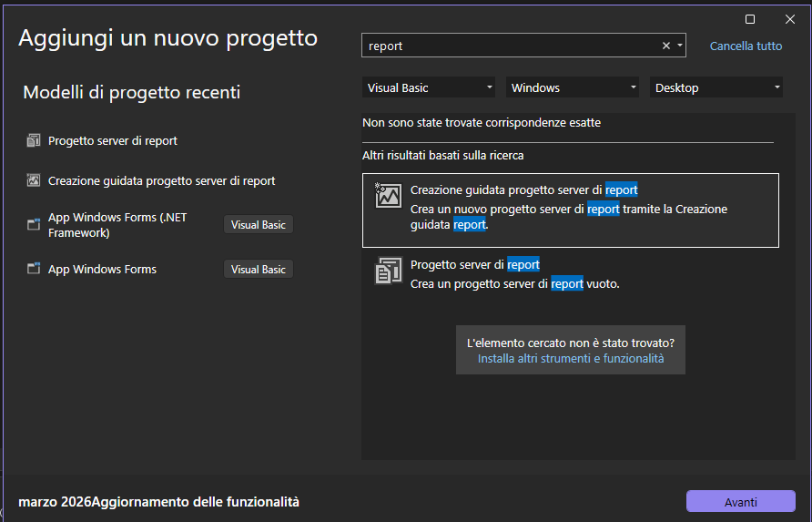Viewport: 812px width, 522px height.
Task: Click in the report search field
Action: click(510, 46)
